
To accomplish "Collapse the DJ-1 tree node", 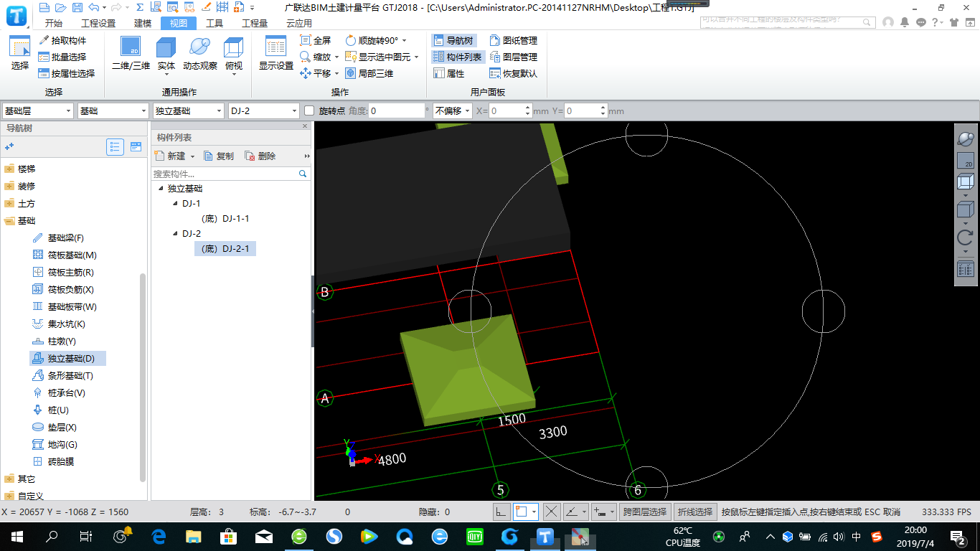I will (175, 204).
